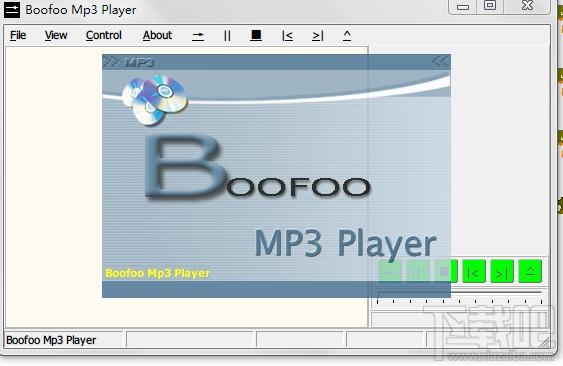563x366 pixels.
Task: Click the previous track symbol in the menu bar
Action: [x=287, y=36]
